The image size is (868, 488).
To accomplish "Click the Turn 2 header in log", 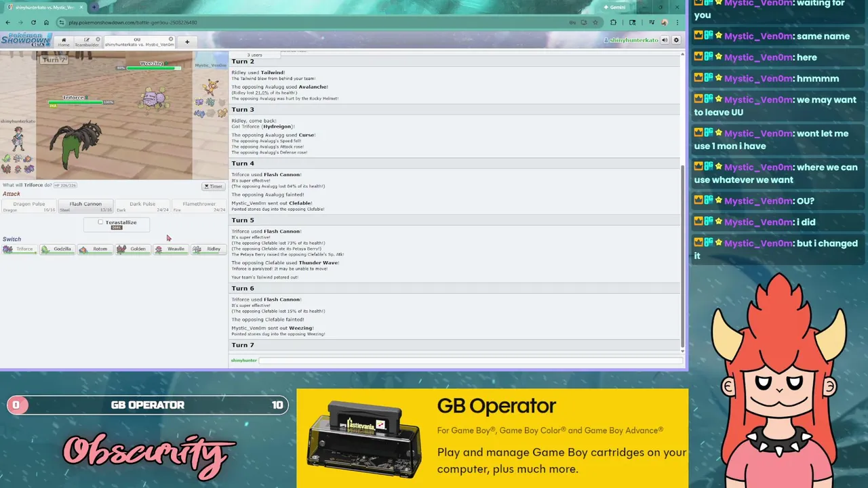I will (243, 62).
